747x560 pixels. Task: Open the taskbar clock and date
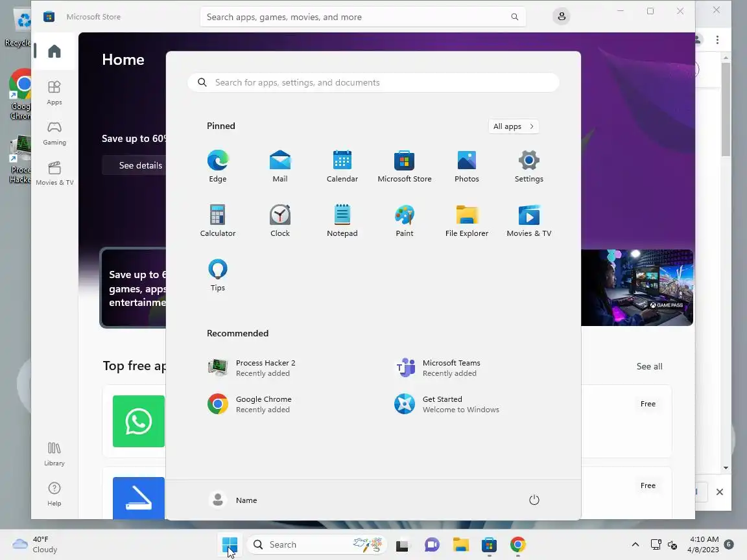[x=703, y=544]
